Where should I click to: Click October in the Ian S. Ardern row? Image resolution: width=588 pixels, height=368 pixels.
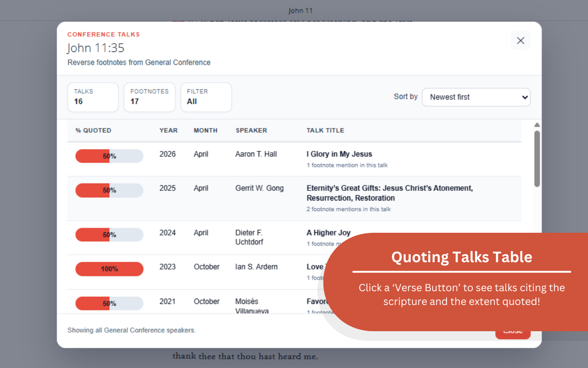[207, 267]
